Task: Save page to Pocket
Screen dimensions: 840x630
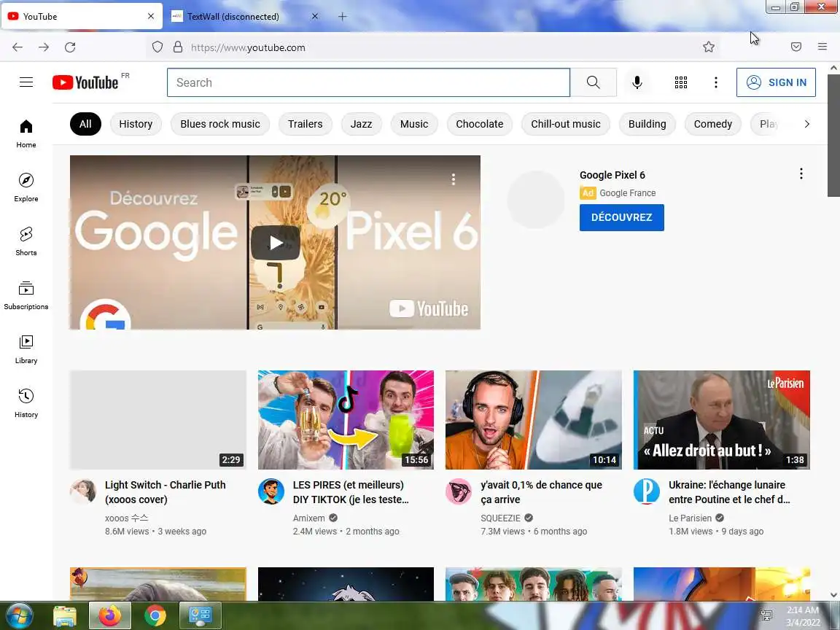Action: tap(796, 47)
